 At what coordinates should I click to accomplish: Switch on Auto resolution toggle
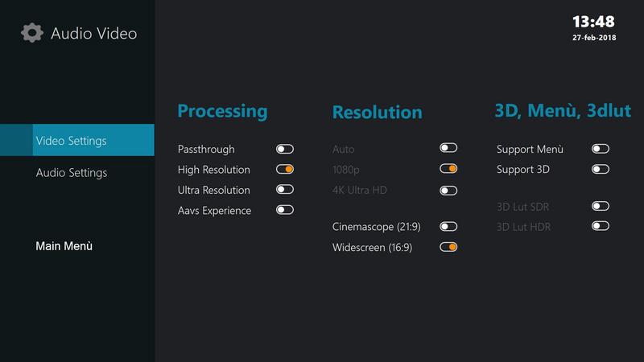[x=448, y=148]
